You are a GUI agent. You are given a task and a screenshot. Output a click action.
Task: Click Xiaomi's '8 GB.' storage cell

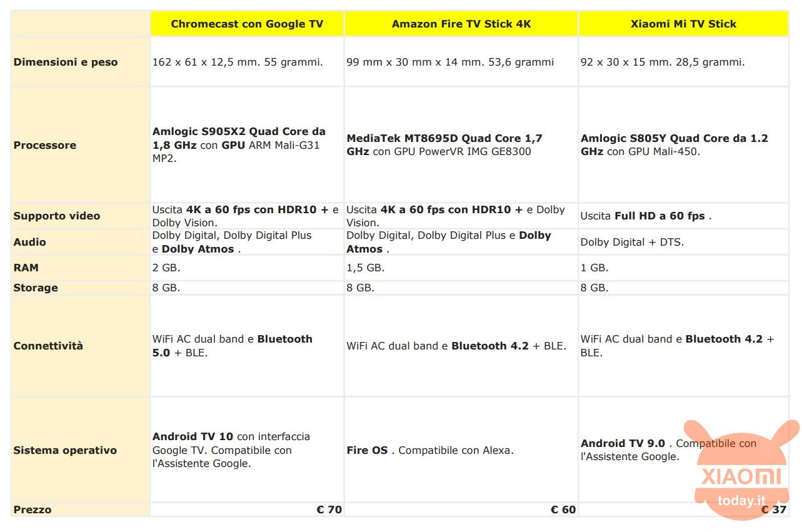click(x=683, y=288)
